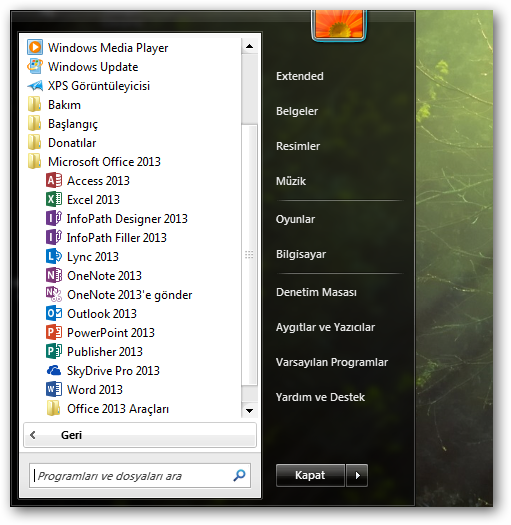Launch Outlook 2013 by its label
This screenshot has width=511, height=525.
pos(102,314)
